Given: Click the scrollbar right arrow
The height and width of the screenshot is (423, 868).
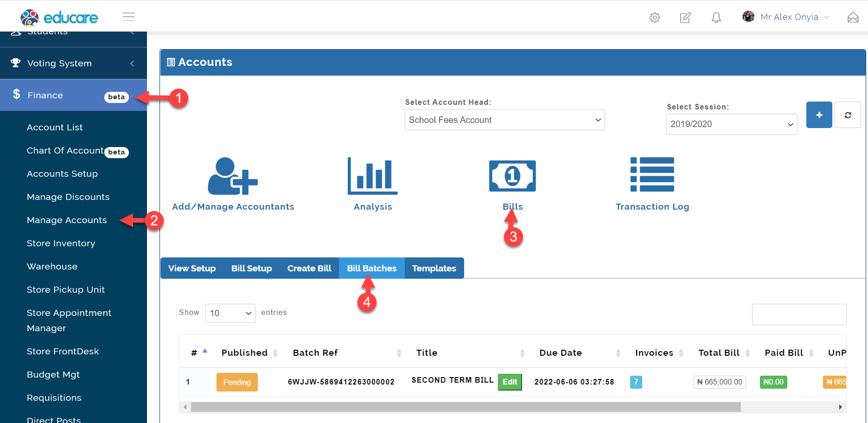Looking at the screenshot, I should coord(840,407).
